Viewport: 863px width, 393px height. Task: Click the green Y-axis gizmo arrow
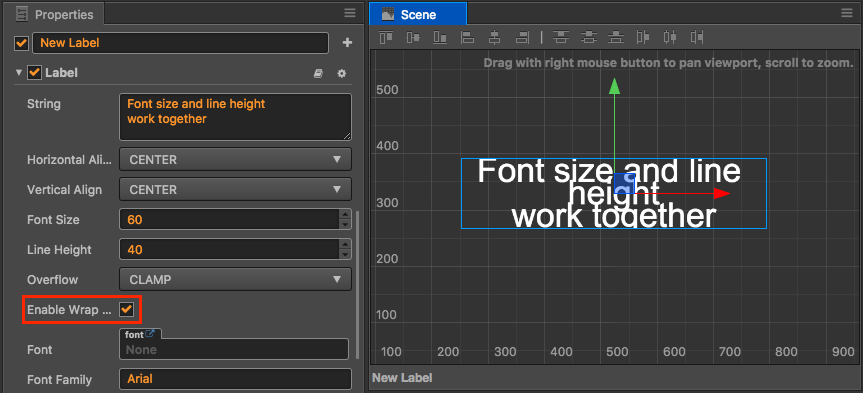[614, 86]
